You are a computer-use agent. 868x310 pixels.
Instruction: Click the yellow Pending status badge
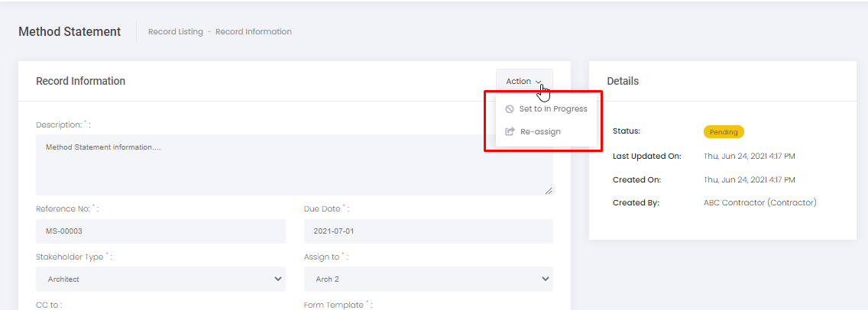pos(723,132)
